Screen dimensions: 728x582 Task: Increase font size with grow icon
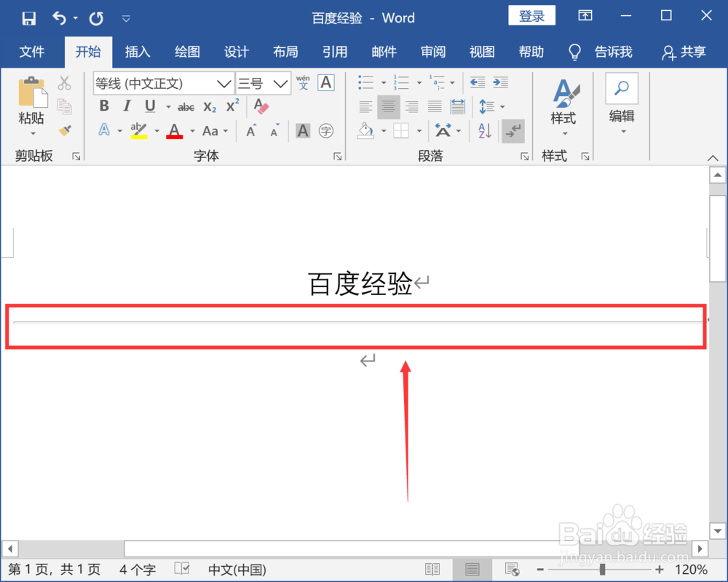pyautogui.click(x=251, y=130)
